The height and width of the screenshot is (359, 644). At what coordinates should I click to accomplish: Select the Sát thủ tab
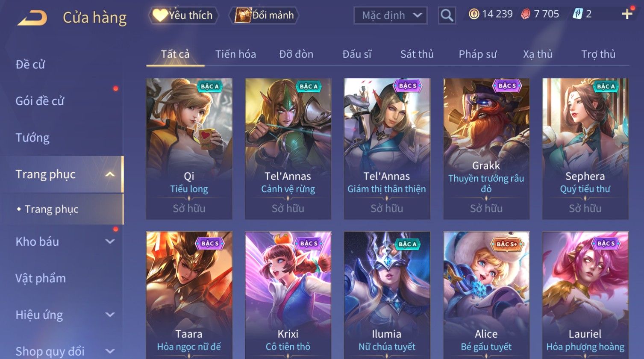[417, 54]
